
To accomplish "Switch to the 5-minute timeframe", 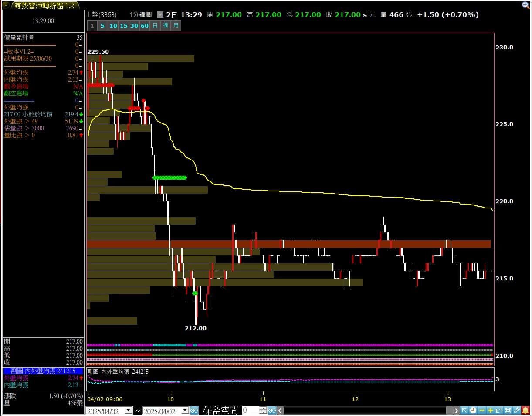I will coord(102,26).
